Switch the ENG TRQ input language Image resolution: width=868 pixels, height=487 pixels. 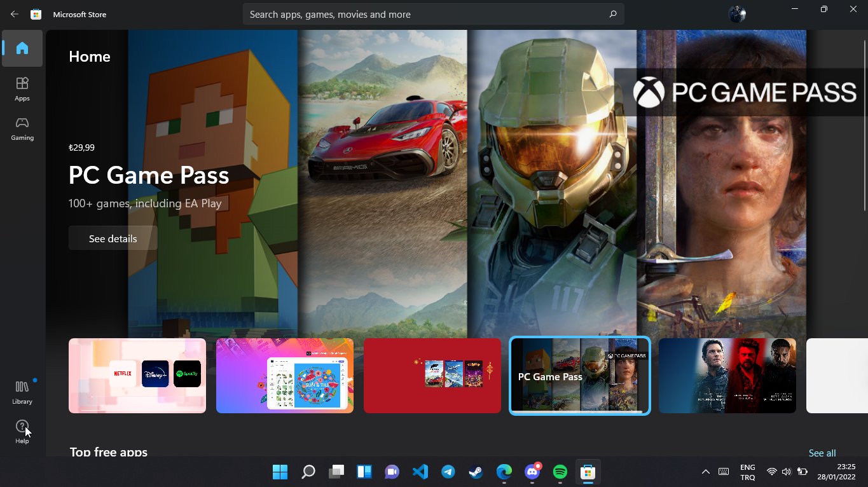pos(748,472)
